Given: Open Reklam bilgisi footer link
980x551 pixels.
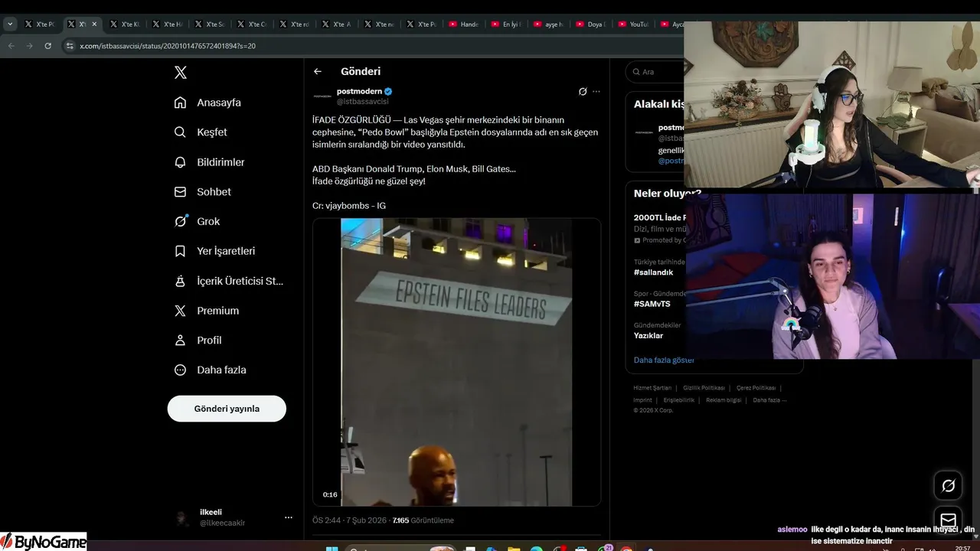Looking at the screenshot, I should 724,400.
